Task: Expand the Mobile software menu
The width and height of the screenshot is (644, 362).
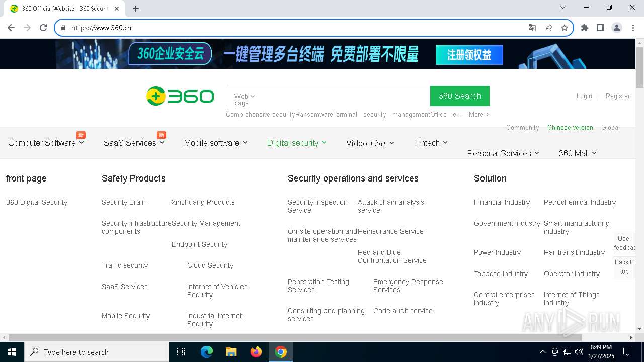Action: pyautogui.click(x=215, y=143)
